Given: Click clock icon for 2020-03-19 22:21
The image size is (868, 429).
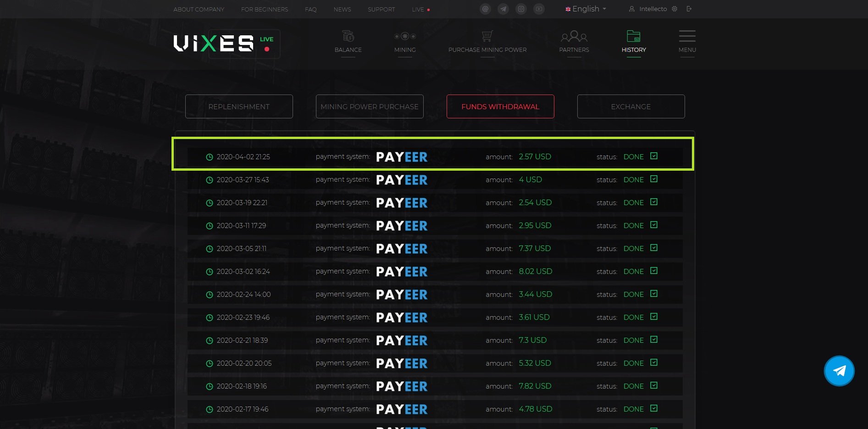Looking at the screenshot, I should pos(210,203).
